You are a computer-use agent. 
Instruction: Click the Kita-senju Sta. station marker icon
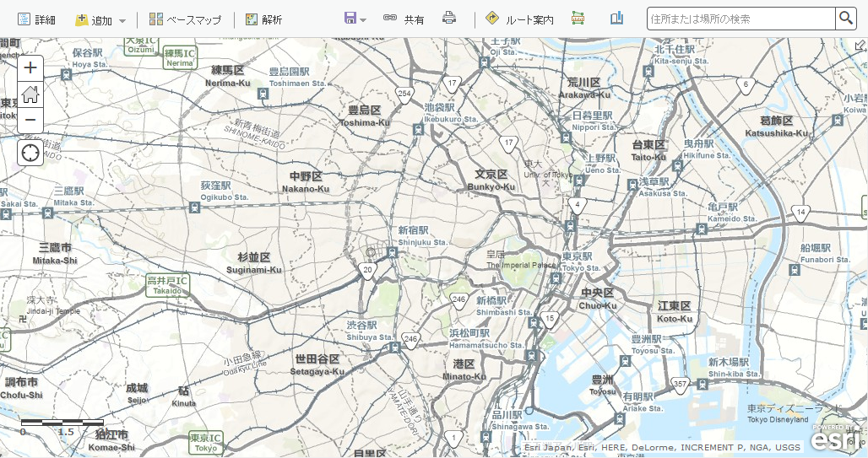click(x=648, y=72)
